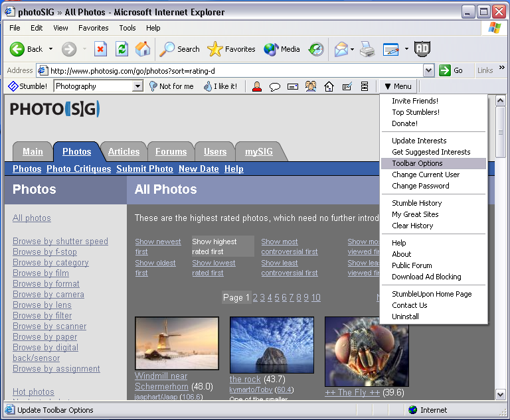Click the page review pencil icon in StumbleUpon toolbar
This screenshot has width=510, height=420.
347,86
